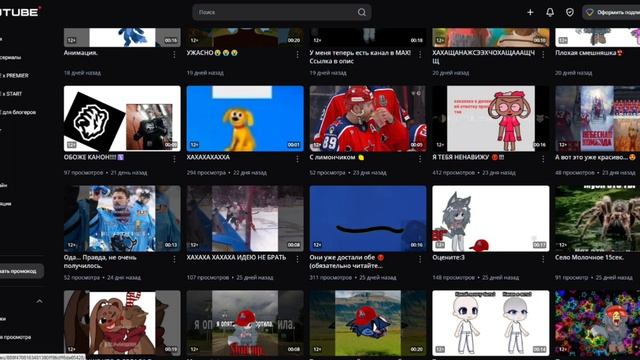Screen dimensions: 640x360
Task: Click the Оформить подписку button
Action: pos(611,12)
